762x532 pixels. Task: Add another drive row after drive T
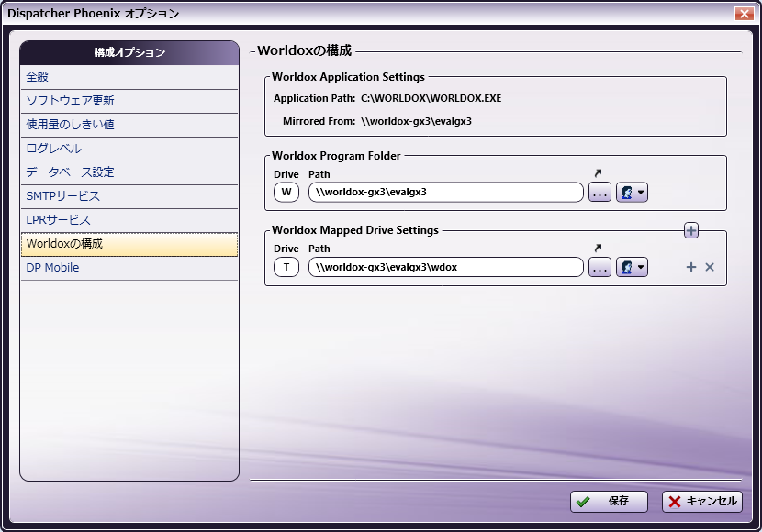click(x=691, y=267)
